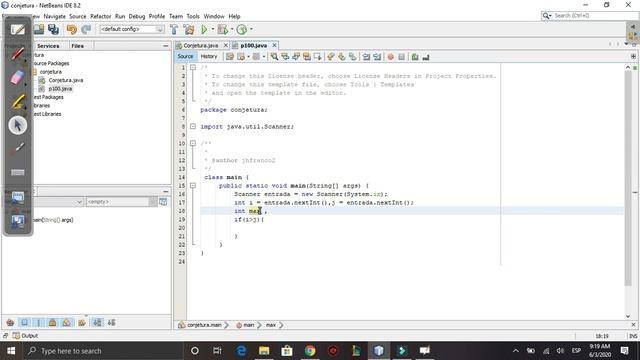
Task: Open the Profile Project dropdown arrow
Action: pos(251,29)
